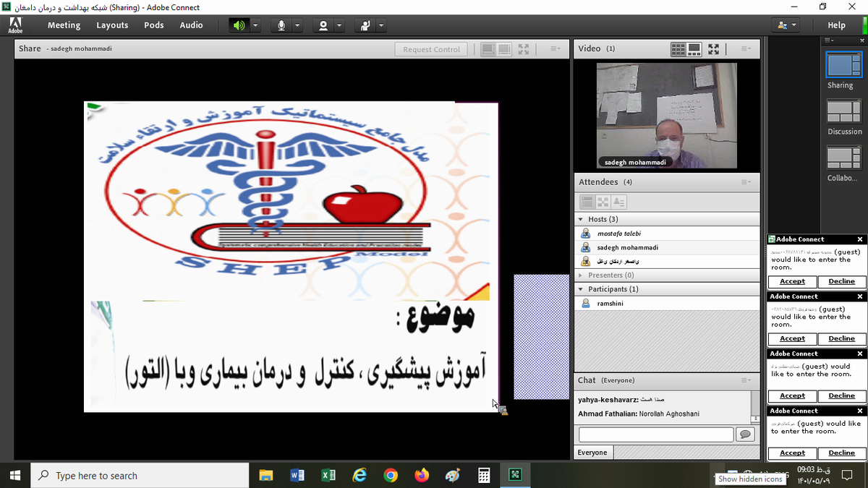Open Word from the taskbar
The height and width of the screenshot is (488, 868).
coord(297,475)
